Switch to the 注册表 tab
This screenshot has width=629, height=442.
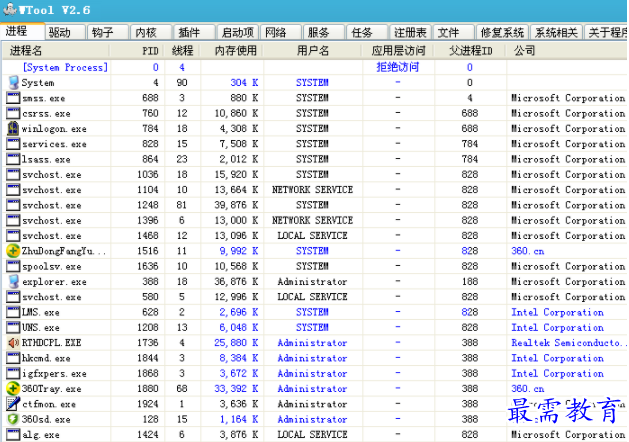click(410, 32)
